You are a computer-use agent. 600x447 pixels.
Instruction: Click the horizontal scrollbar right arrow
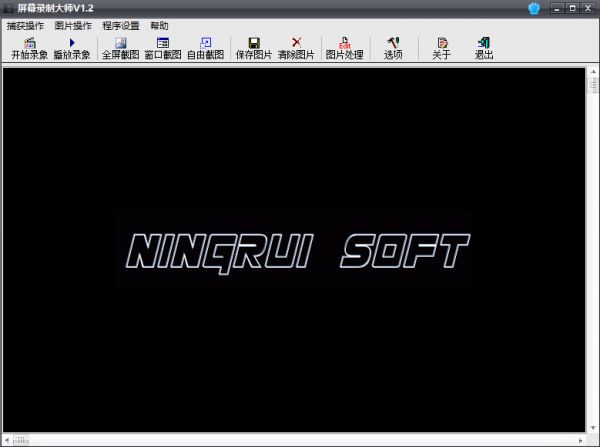(x=580, y=440)
